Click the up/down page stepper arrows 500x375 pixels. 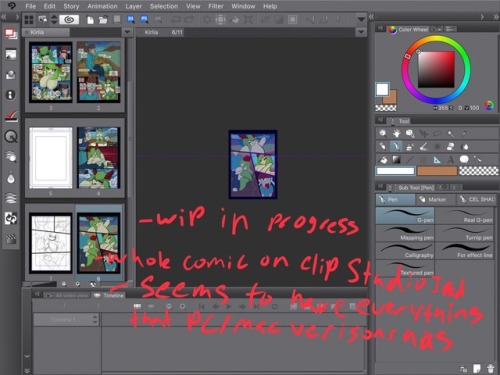click(54, 20)
